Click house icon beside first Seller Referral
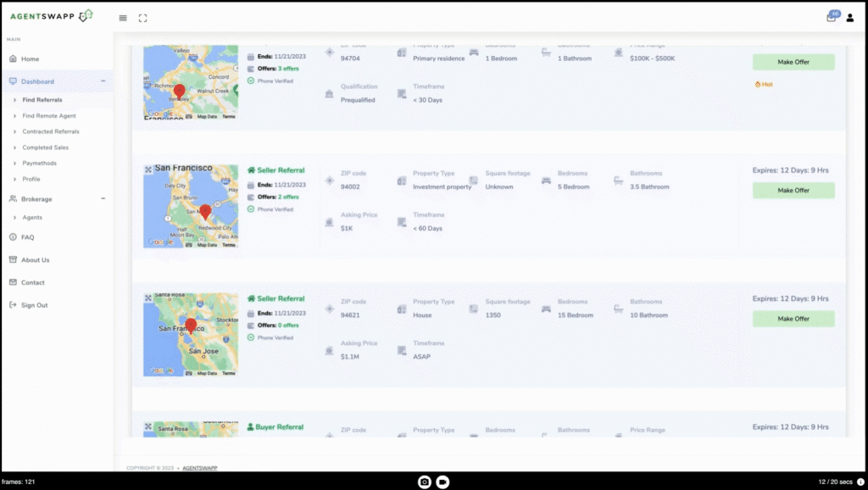868x490 pixels. tap(251, 170)
